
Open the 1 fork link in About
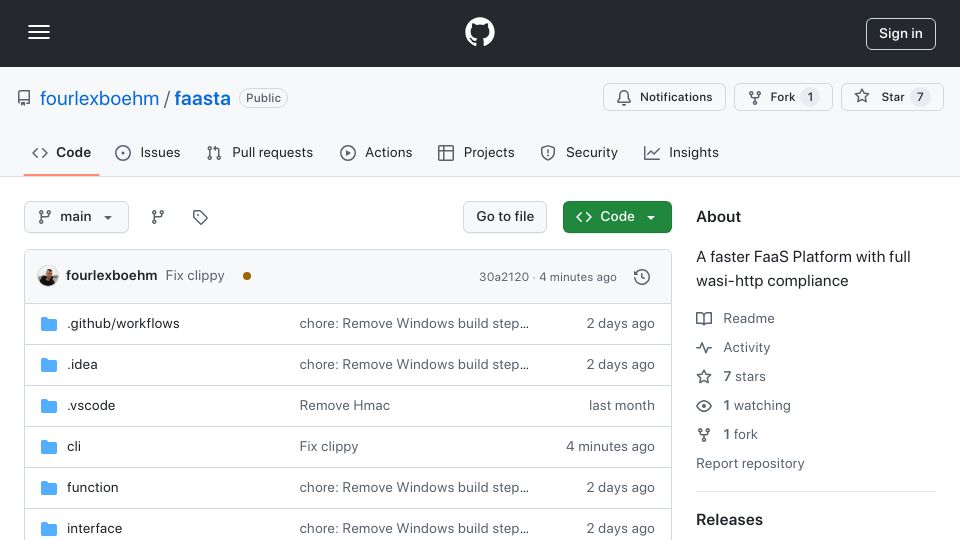[727, 435]
